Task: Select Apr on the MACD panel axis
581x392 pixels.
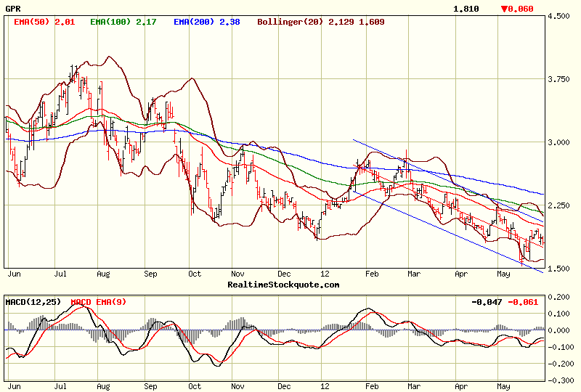Action: click(x=461, y=386)
